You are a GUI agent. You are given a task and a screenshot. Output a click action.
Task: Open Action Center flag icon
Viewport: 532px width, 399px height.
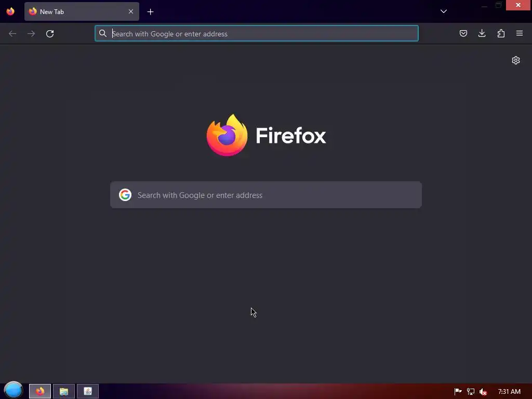tap(458, 392)
